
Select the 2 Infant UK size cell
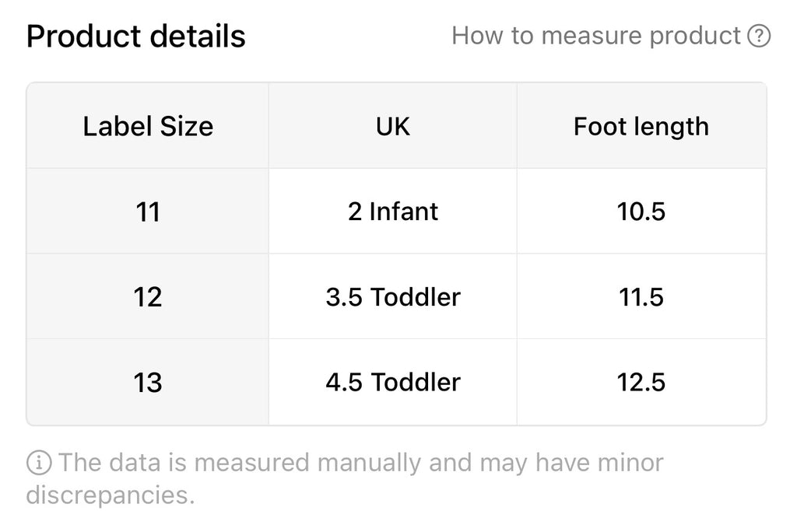(392, 212)
